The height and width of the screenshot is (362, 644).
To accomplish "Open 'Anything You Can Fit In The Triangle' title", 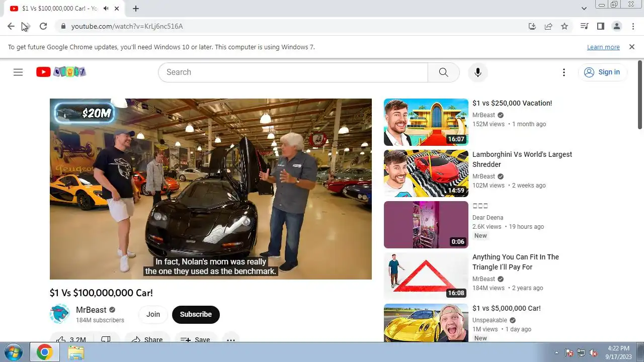I will click(516, 262).
